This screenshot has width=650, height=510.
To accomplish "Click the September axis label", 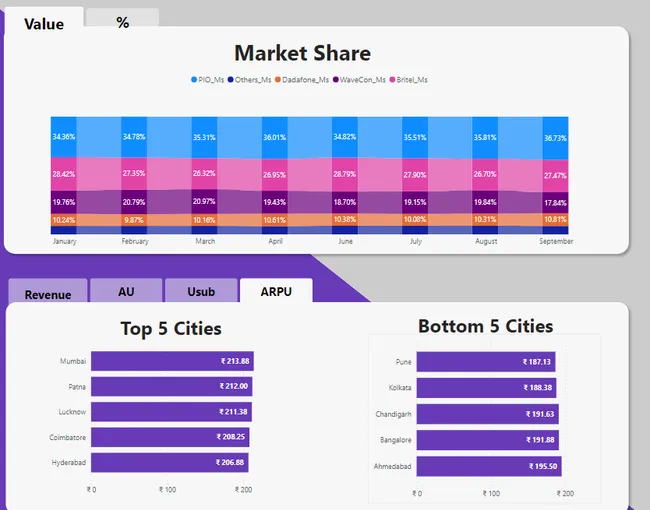I will 556,241.
